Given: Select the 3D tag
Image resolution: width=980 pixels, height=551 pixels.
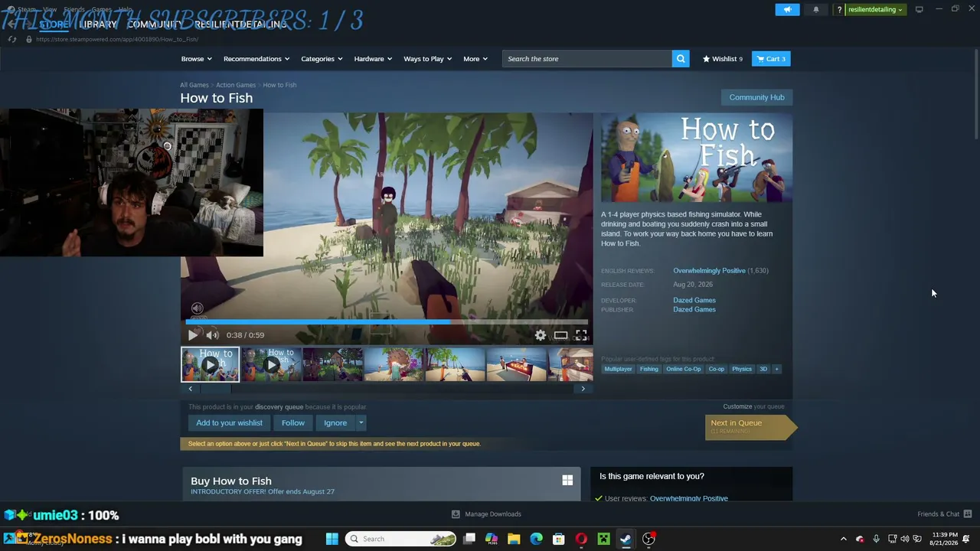Looking at the screenshot, I should coord(763,369).
